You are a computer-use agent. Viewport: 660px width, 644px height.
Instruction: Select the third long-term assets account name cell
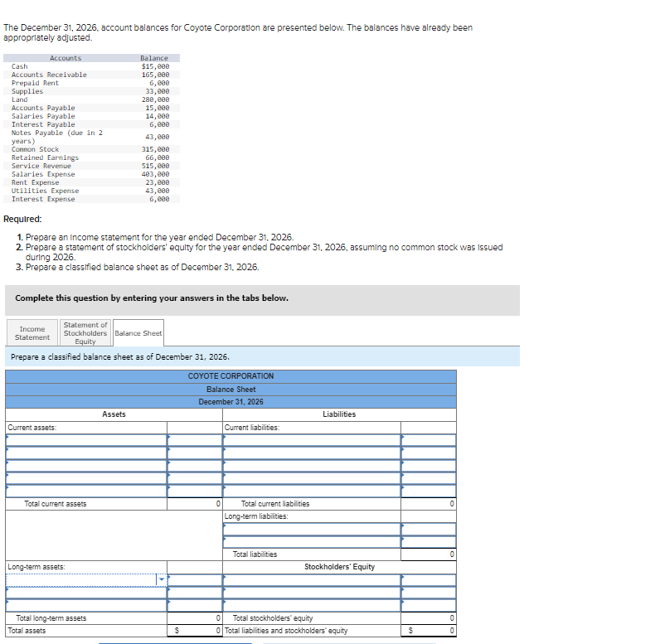86,605
